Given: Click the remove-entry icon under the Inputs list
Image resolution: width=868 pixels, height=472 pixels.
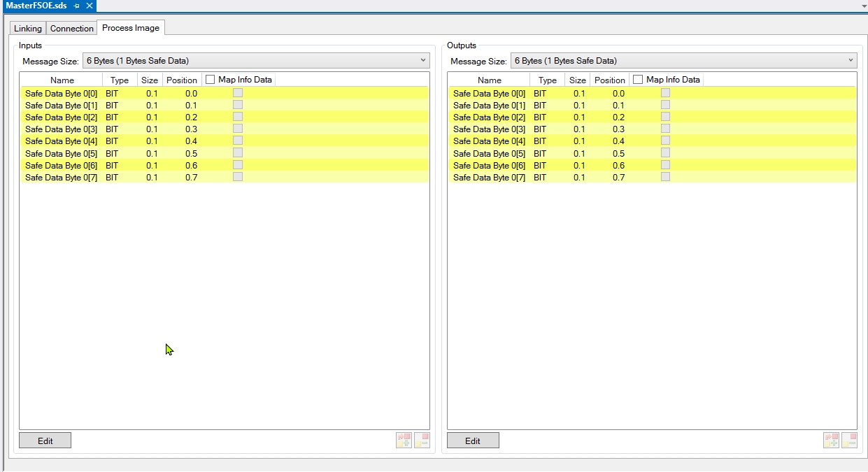Looking at the screenshot, I should [x=422, y=441].
